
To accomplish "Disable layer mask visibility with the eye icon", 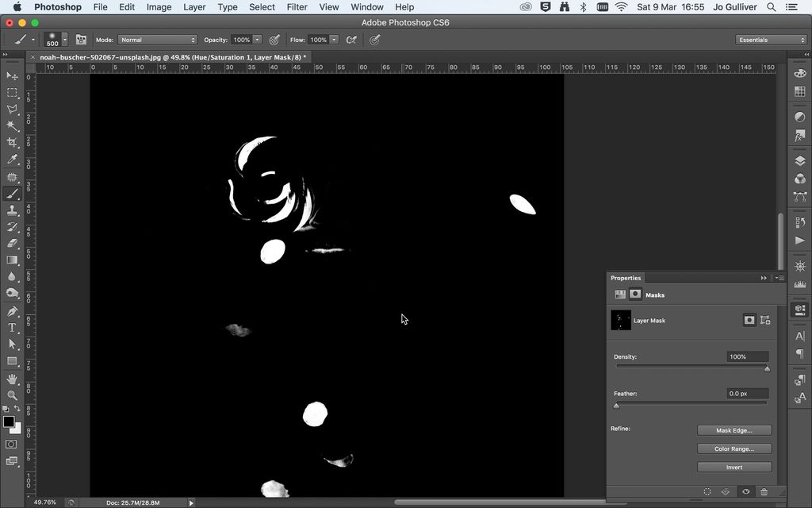I will click(x=746, y=491).
